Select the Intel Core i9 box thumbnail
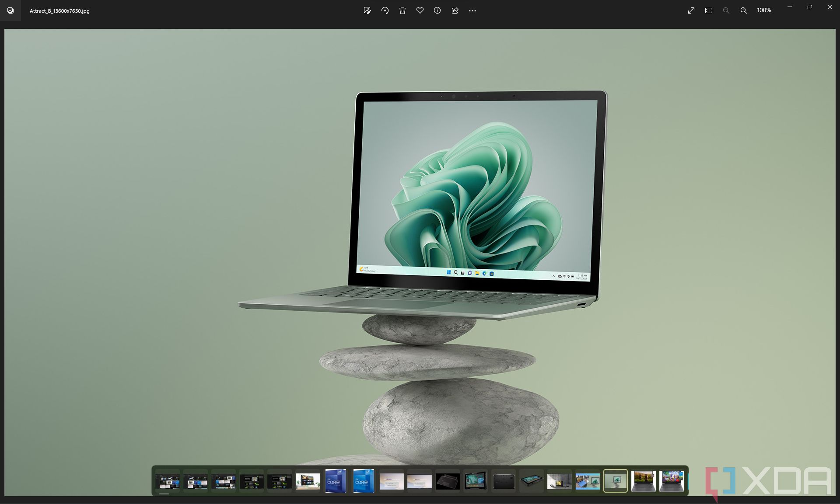The image size is (840, 504). 336,481
